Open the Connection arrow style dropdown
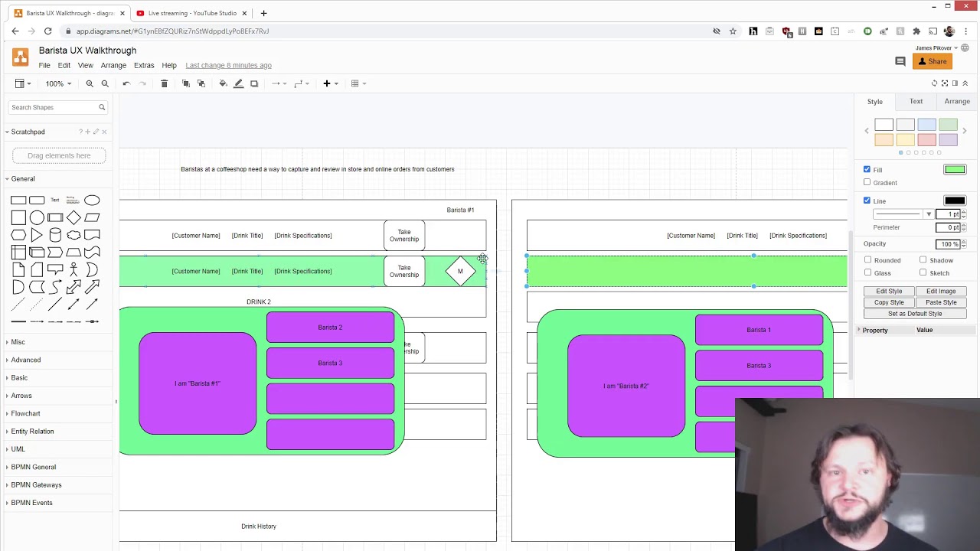This screenshot has height=551, width=980. [279, 83]
